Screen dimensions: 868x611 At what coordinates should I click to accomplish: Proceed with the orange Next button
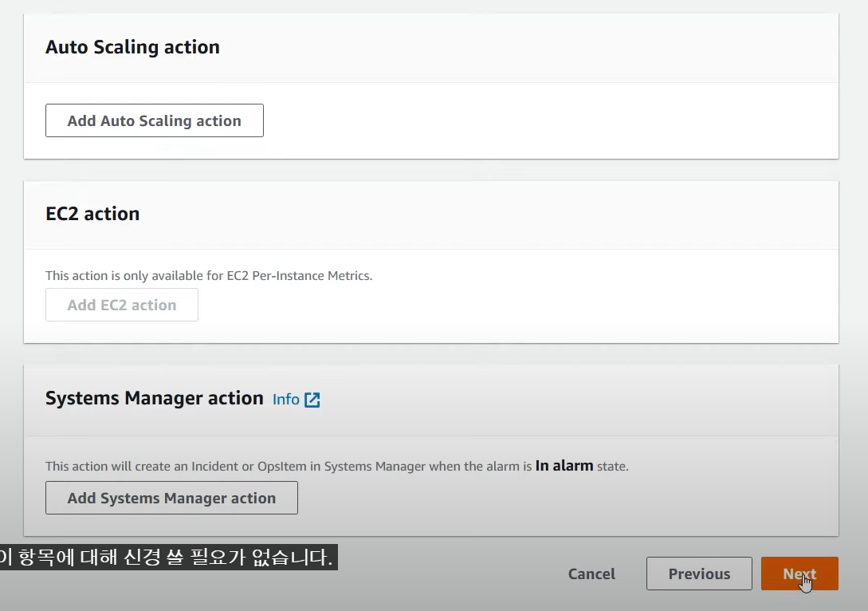click(799, 574)
